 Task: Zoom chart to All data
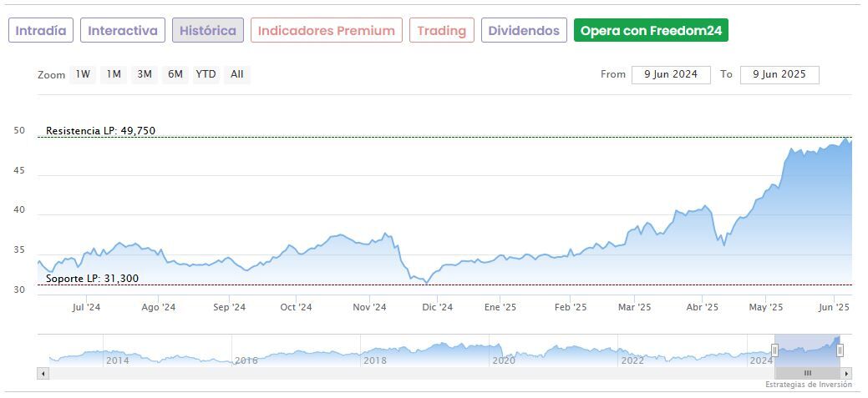click(x=237, y=74)
